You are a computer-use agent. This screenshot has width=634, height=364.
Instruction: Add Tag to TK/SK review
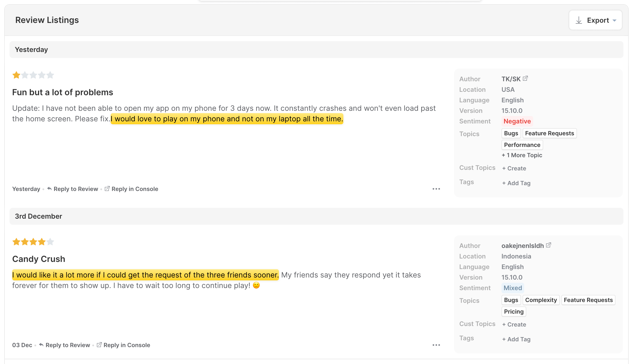(x=516, y=183)
